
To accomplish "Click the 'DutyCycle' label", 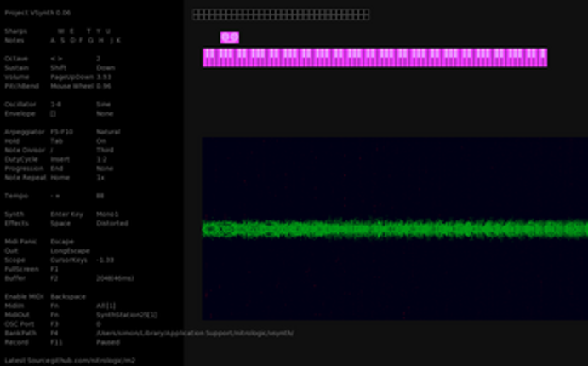I will pyautogui.click(x=21, y=159).
